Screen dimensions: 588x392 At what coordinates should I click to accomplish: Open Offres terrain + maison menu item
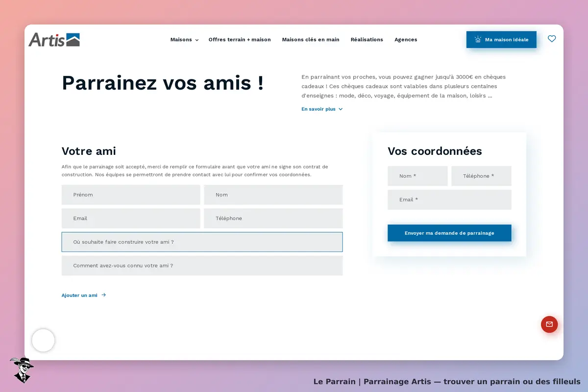(x=240, y=40)
